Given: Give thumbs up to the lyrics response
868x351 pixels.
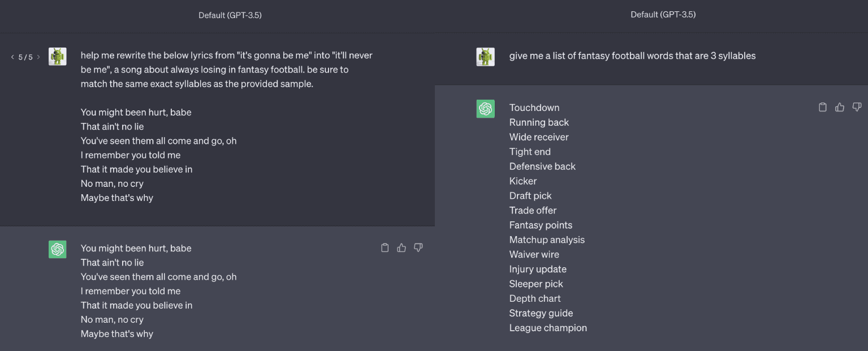Looking at the screenshot, I should pos(401,248).
